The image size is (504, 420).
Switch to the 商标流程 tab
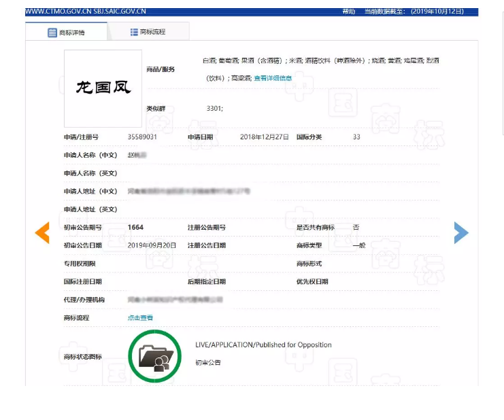click(148, 31)
